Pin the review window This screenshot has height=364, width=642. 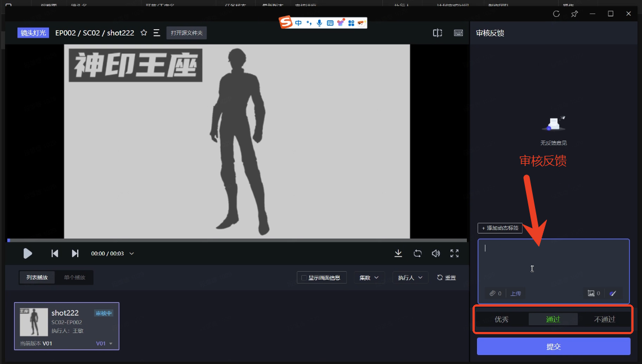(x=574, y=14)
